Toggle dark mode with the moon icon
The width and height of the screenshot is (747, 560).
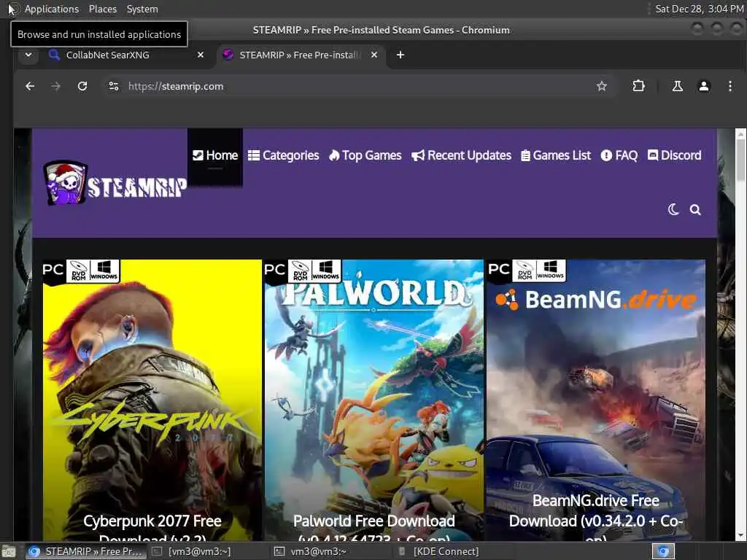(673, 209)
